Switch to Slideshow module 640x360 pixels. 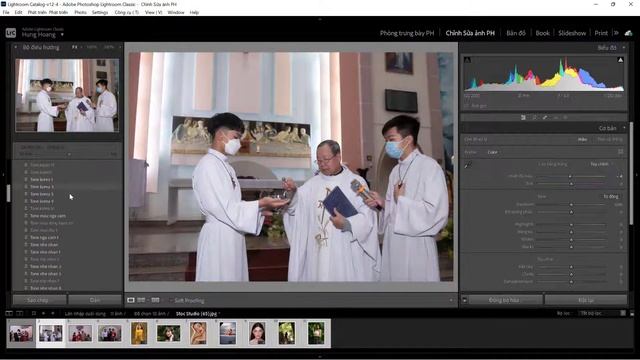pos(572,33)
